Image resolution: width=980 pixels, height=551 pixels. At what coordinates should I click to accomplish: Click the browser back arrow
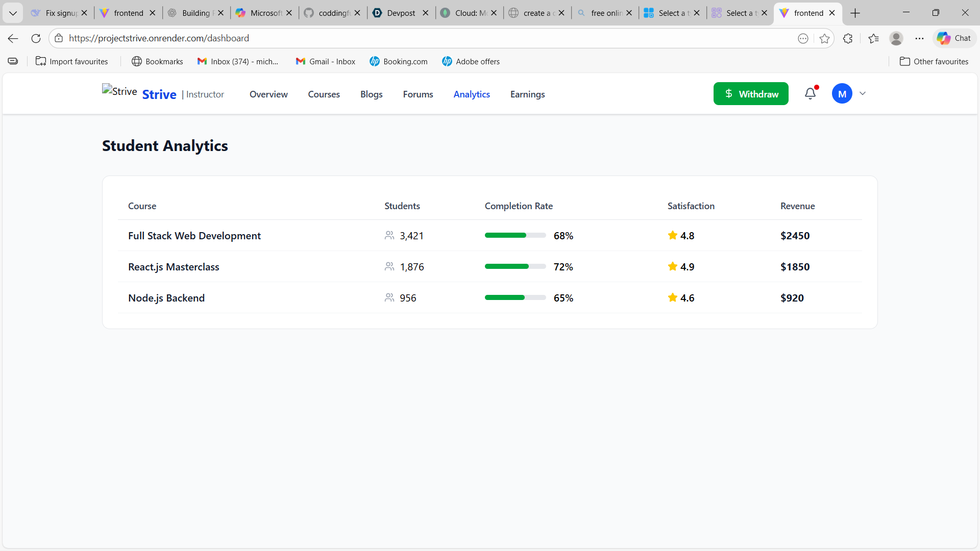13,38
